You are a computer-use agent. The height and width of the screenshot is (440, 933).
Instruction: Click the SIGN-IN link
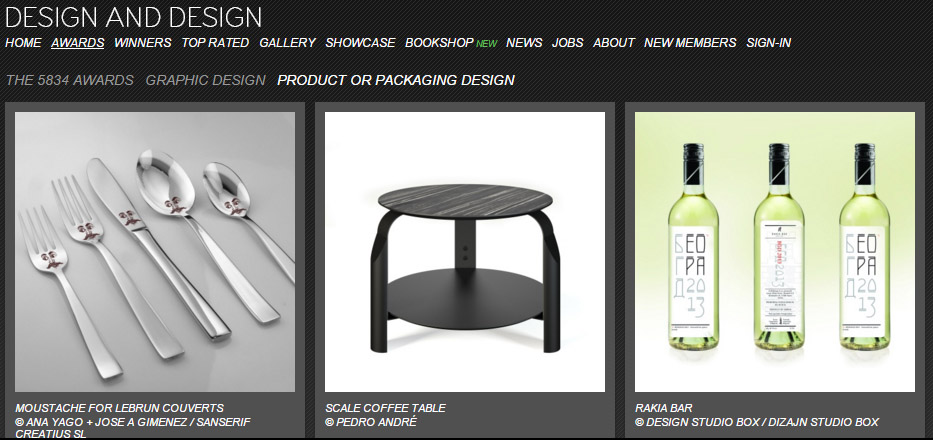(x=769, y=43)
